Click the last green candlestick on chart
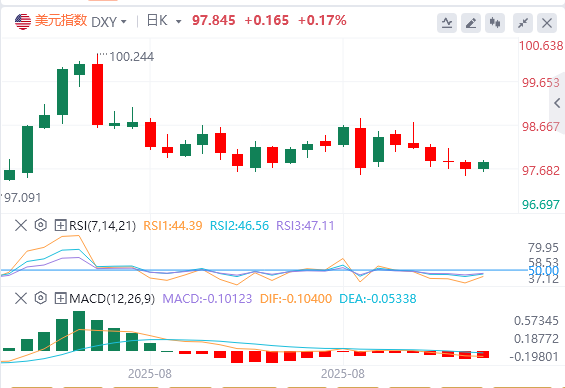 484,166
